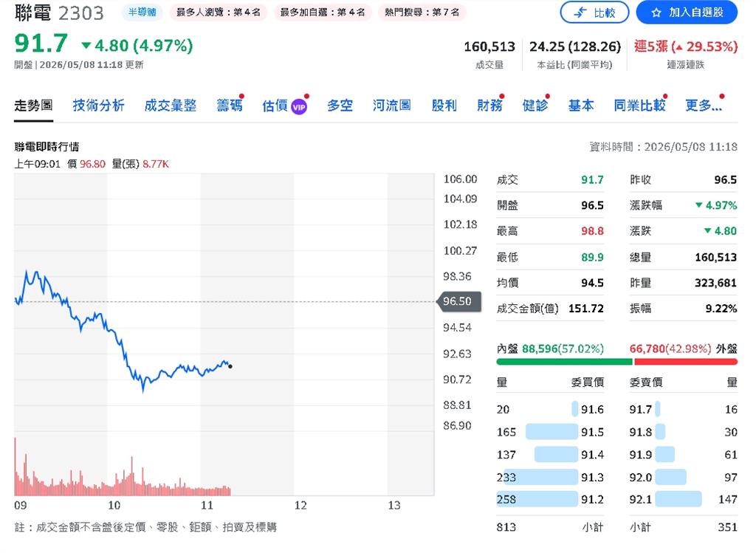756x553 pixels.
Task: Click the 資料時間 timestamp text
Action: [663, 147]
